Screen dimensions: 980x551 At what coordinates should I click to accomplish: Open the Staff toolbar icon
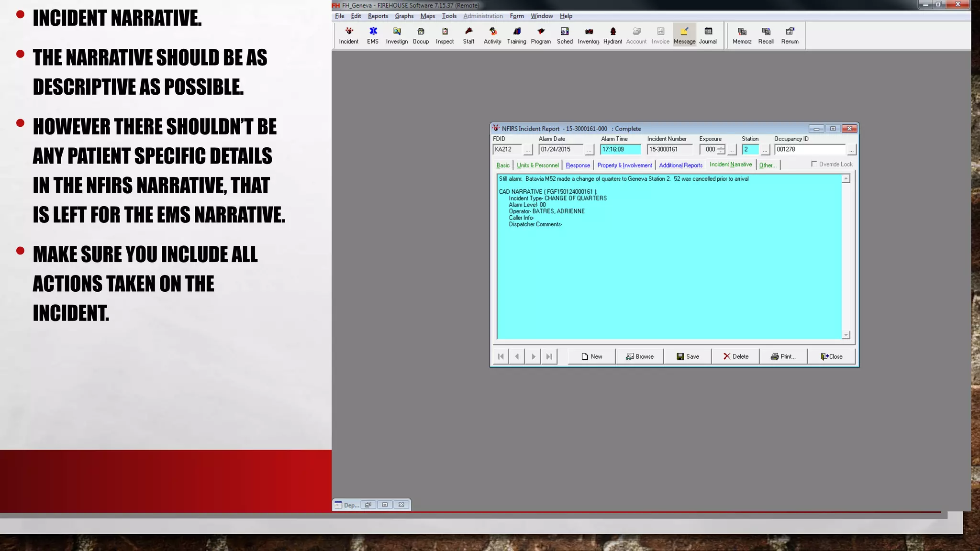[x=468, y=35]
